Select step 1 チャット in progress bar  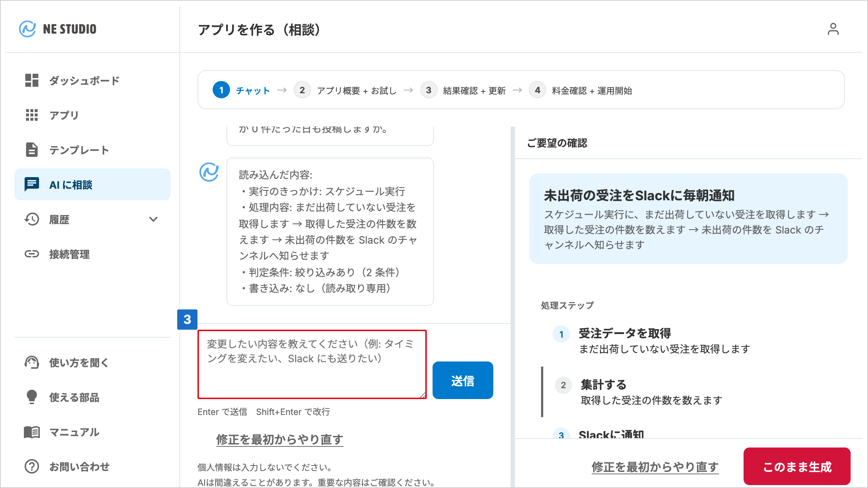coord(242,90)
